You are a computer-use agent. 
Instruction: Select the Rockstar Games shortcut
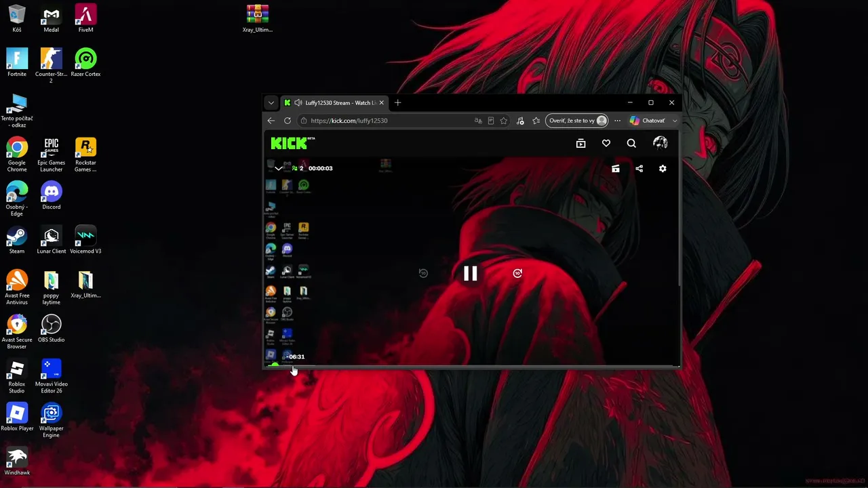click(x=85, y=155)
